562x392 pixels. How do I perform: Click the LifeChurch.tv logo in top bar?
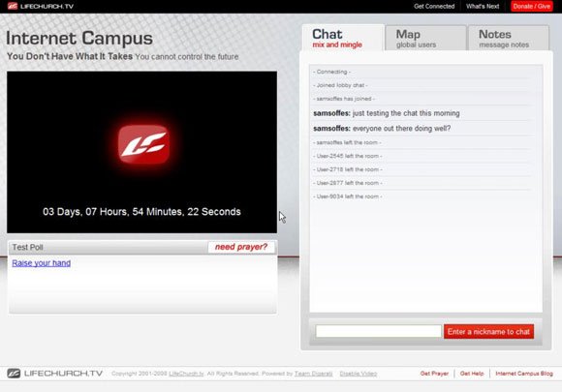41,6
